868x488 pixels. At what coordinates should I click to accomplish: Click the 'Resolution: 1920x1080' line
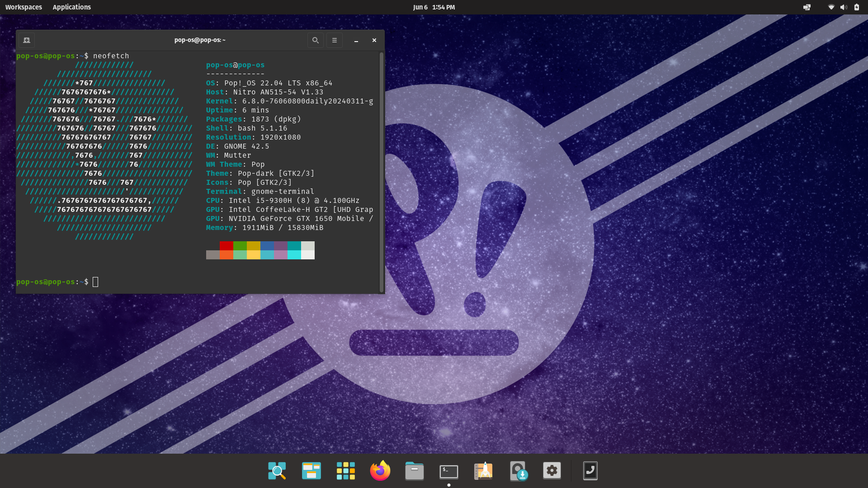[254, 137]
